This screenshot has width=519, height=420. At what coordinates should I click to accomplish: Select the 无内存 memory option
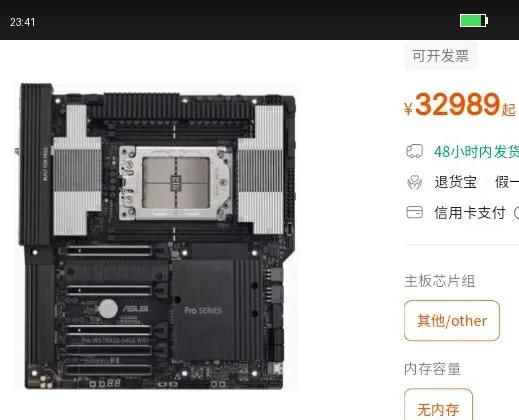click(438, 405)
